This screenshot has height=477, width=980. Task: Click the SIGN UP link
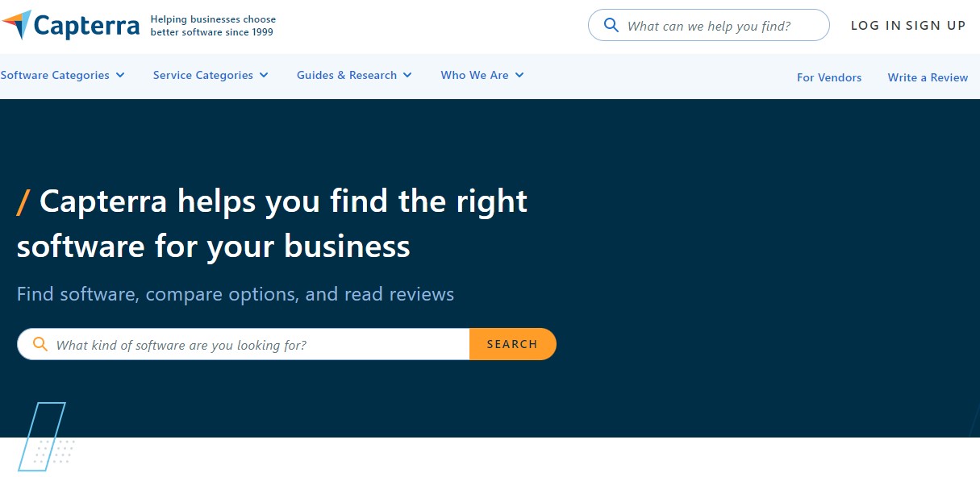point(936,26)
